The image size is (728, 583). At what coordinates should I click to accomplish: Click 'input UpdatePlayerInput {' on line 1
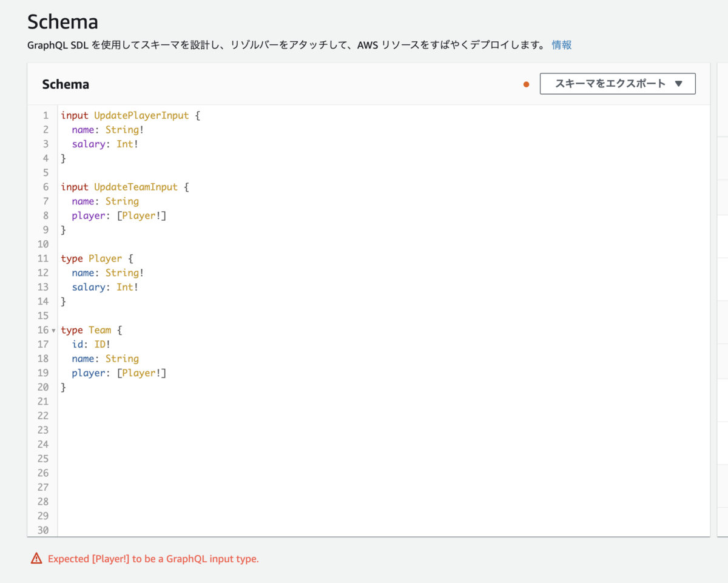click(130, 115)
